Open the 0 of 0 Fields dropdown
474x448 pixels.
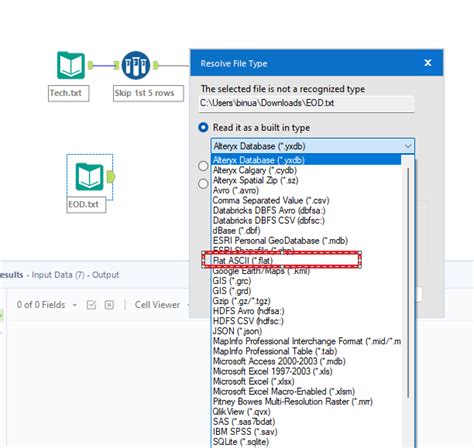click(x=75, y=305)
